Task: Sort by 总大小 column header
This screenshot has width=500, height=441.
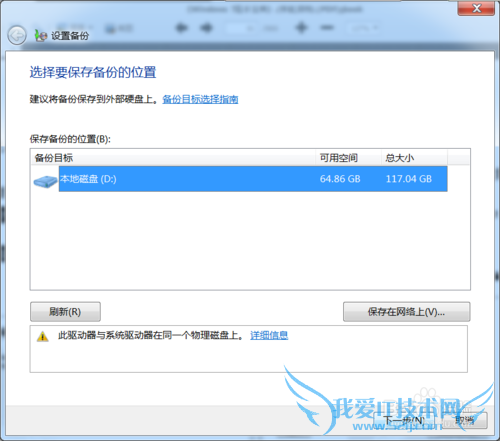Action: click(414, 158)
